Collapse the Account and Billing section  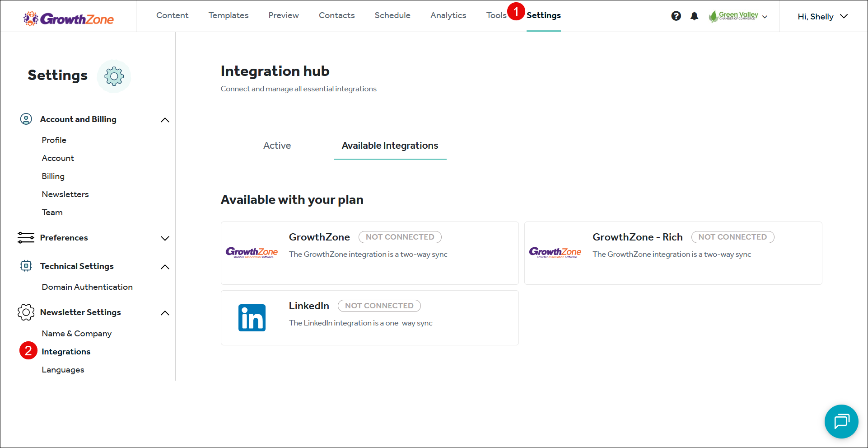click(165, 119)
